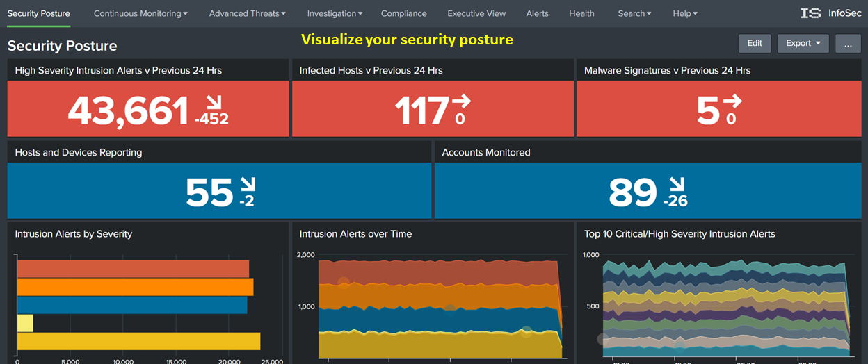Click the right-arrow trend icon on Infected Hosts
This screenshot has height=364, width=868.
tap(461, 101)
